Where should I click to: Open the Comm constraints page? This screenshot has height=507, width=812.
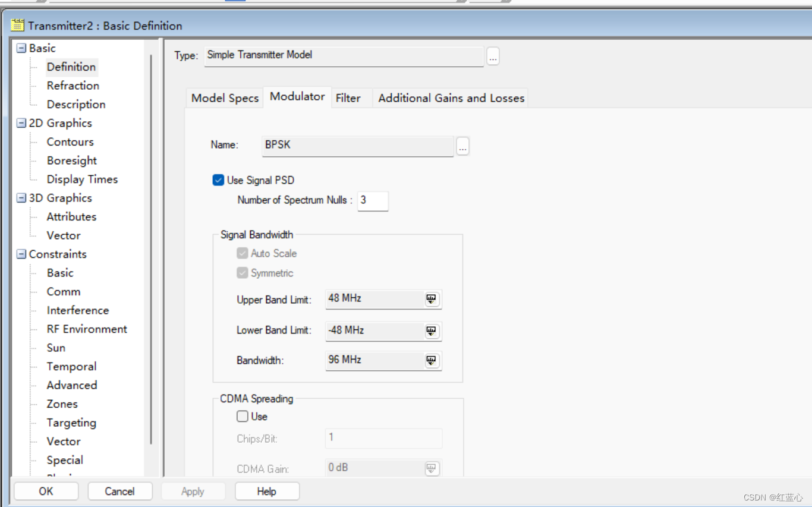coord(64,291)
